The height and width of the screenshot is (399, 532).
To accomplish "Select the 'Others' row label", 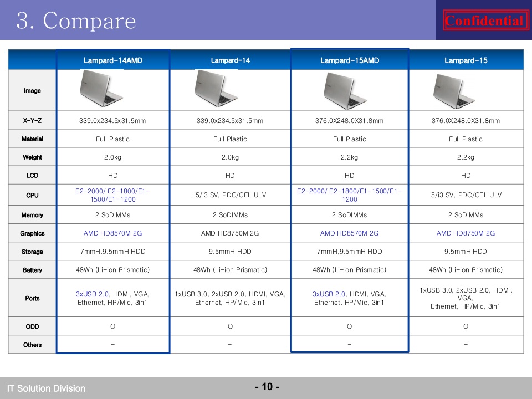I will click(x=32, y=345).
